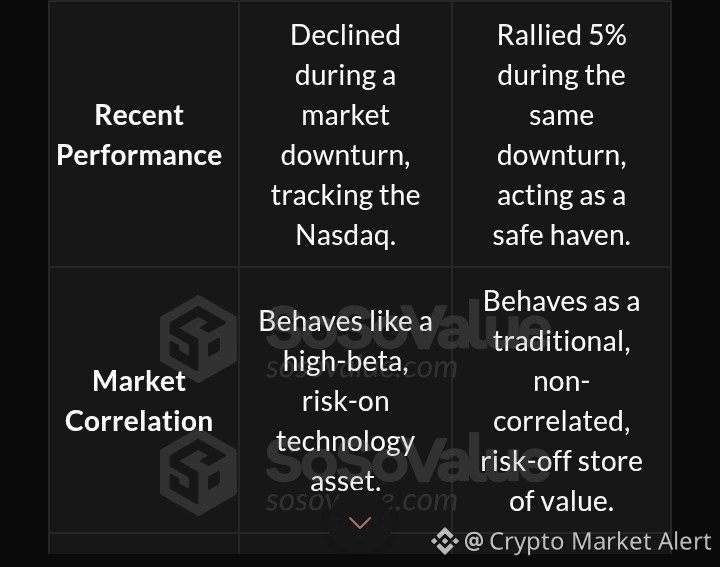Click the upper sosovalue.com watermark text
This screenshot has height=567, width=720.
coord(360,367)
